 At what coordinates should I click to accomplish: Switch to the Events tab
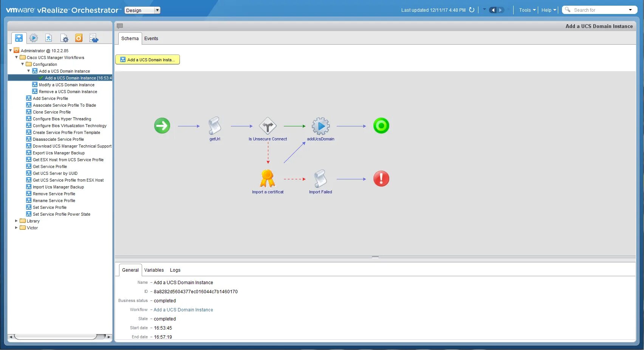click(x=151, y=39)
